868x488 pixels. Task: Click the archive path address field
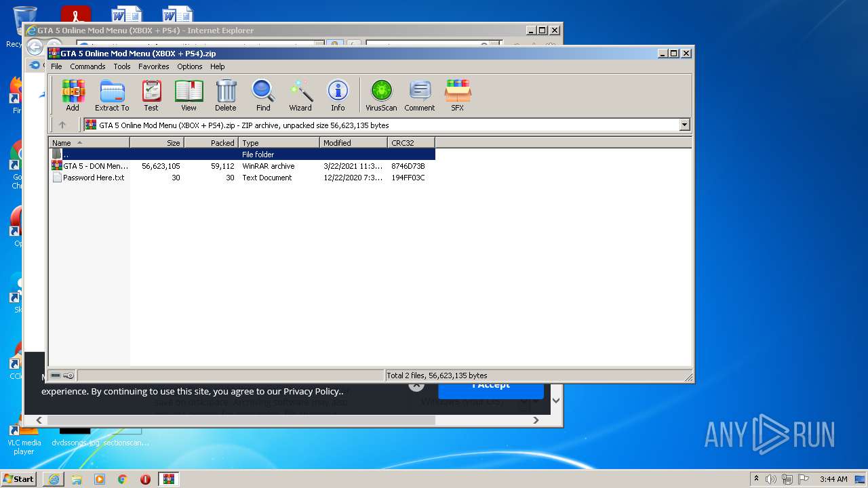pos(381,125)
